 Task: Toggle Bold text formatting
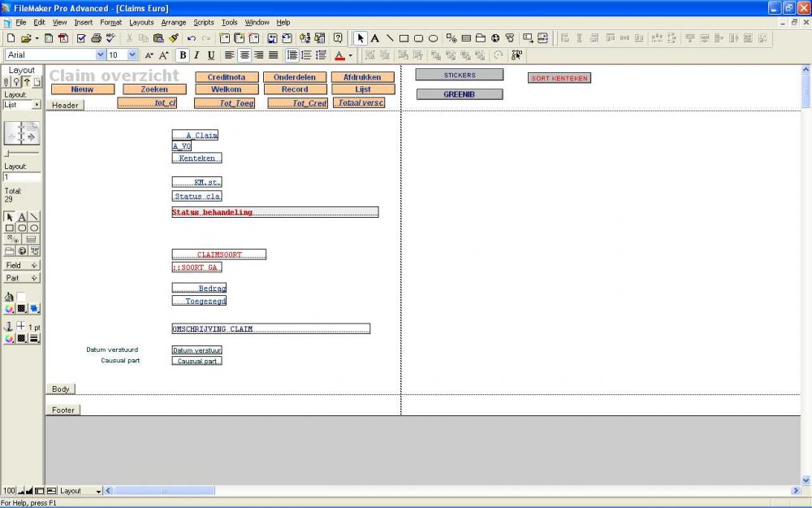(x=182, y=55)
